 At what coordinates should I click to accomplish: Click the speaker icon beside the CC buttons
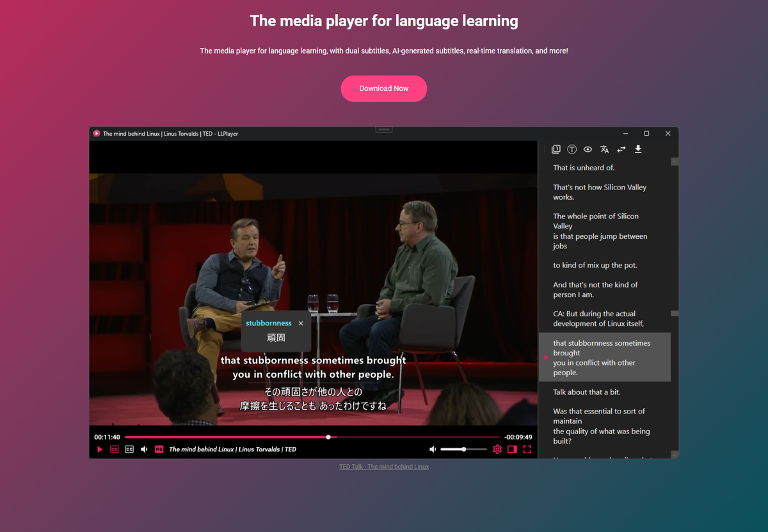pyautogui.click(x=144, y=449)
